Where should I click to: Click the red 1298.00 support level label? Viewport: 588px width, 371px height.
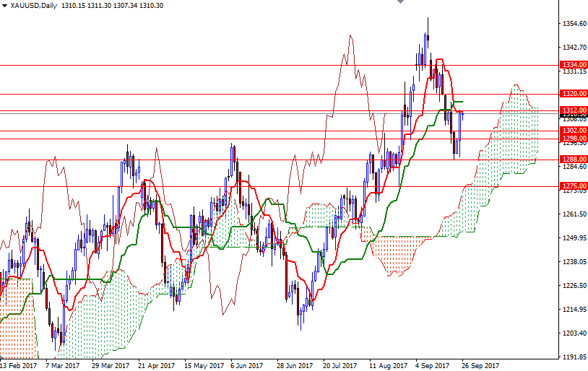[574, 139]
